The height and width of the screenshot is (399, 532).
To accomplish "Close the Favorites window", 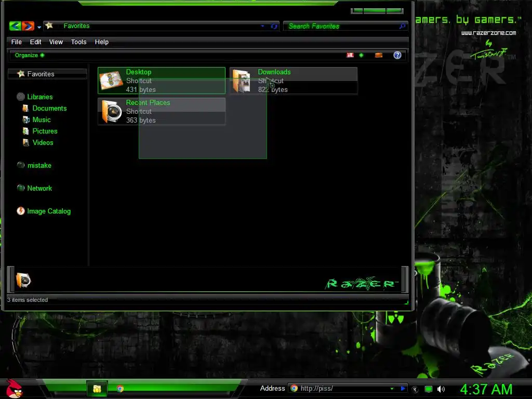I will pyautogui.click(x=394, y=11).
